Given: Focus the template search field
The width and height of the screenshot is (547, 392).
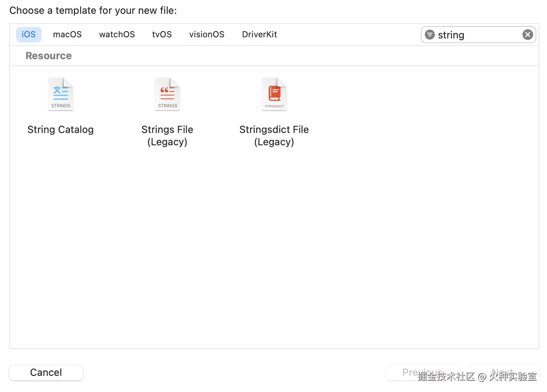Looking at the screenshot, I should (478, 35).
